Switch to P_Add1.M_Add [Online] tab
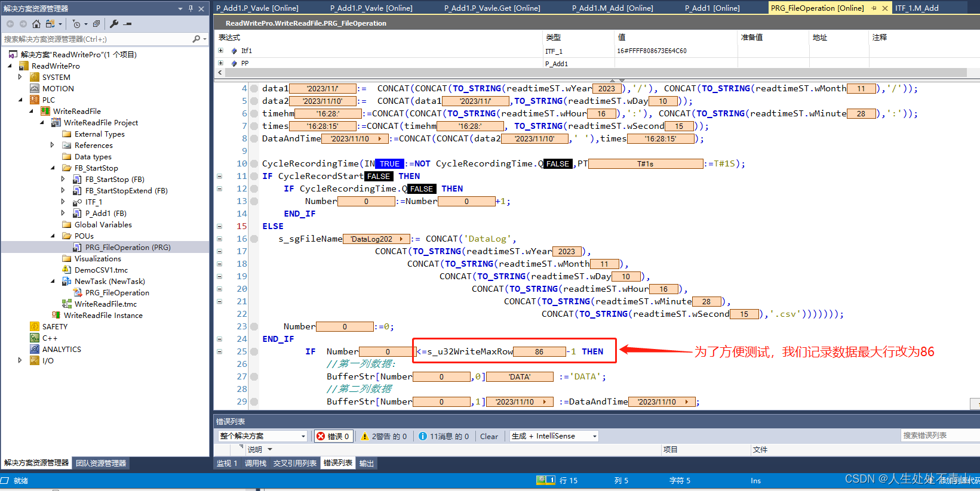The height and width of the screenshot is (491, 980). click(612, 8)
